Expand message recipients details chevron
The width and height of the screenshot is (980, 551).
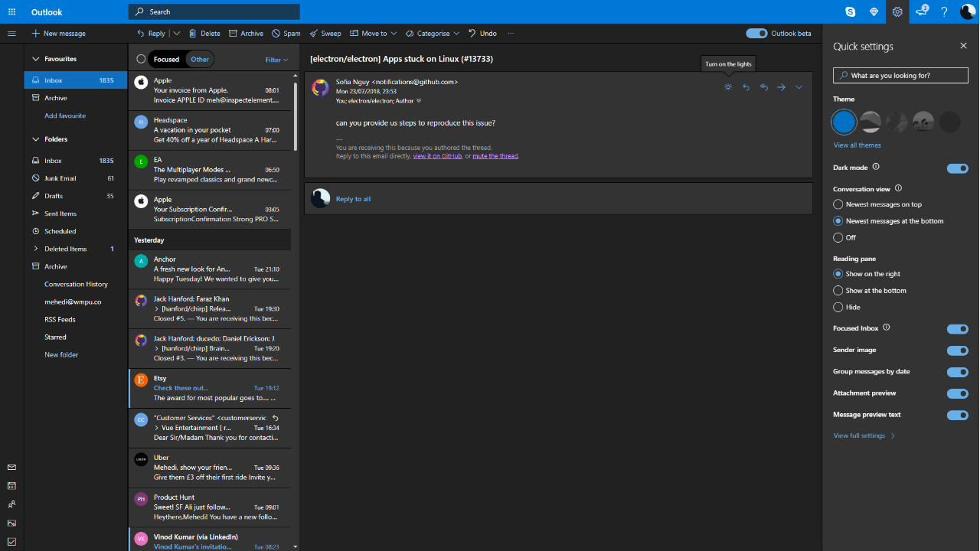[419, 101]
